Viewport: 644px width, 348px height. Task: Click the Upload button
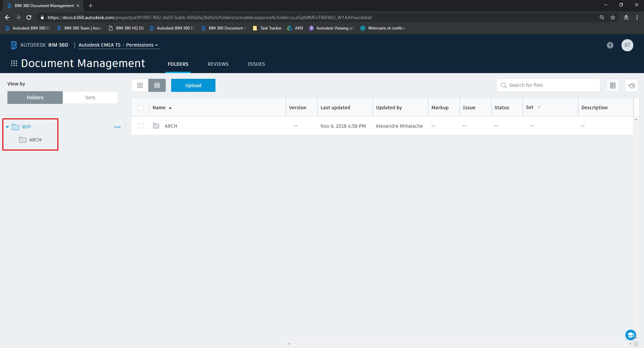click(193, 85)
